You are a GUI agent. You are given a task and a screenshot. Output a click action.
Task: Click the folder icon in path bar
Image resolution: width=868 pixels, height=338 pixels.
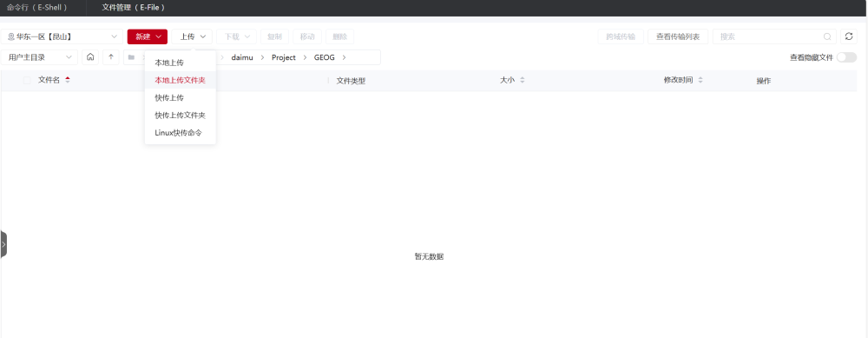[x=131, y=57]
